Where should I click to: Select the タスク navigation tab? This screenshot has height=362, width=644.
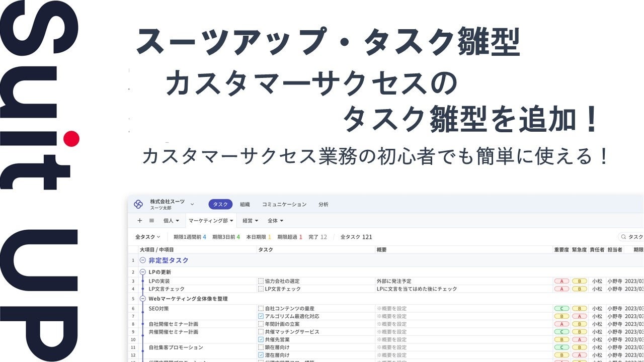(x=220, y=204)
